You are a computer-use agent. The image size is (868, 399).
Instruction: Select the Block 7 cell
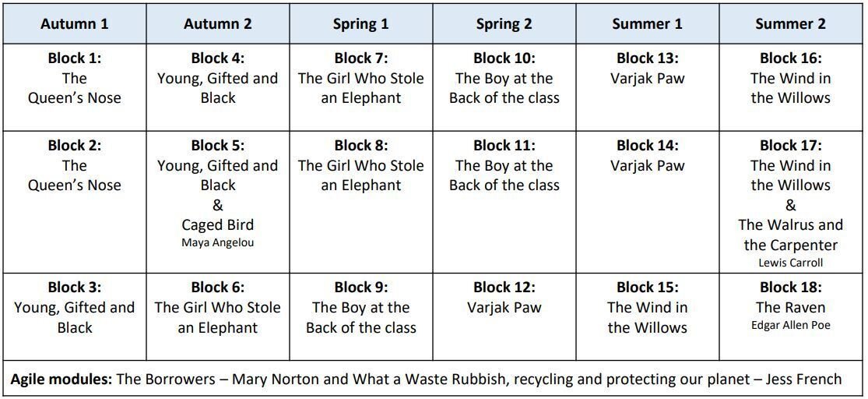pyautogui.click(x=361, y=87)
